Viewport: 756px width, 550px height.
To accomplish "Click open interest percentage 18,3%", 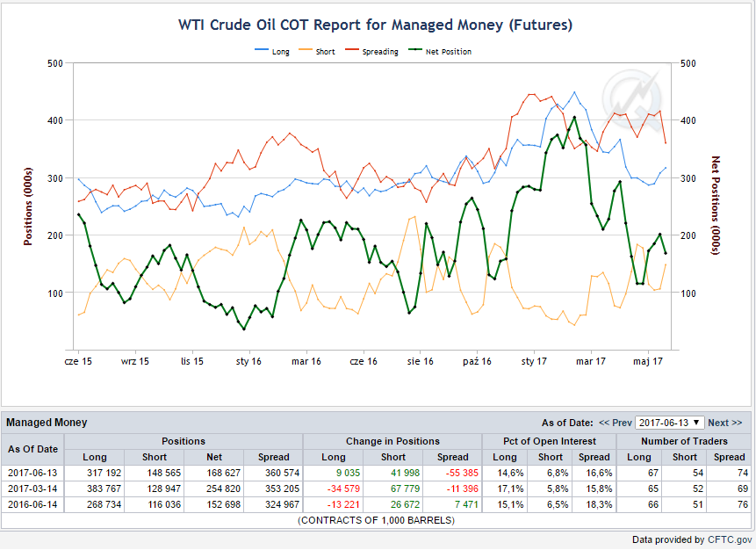I will [599, 504].
